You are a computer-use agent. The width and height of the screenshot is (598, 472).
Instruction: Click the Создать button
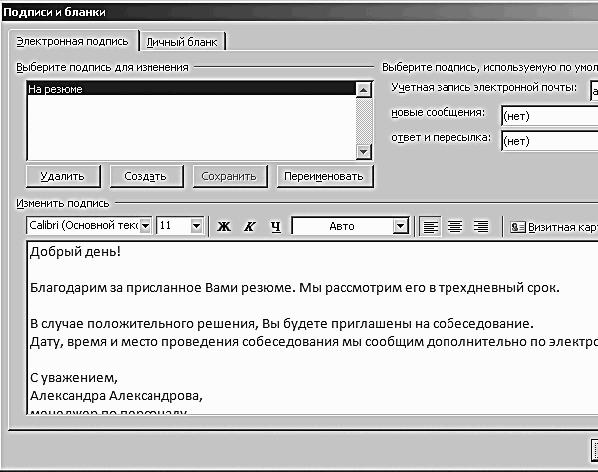click(146, 177)
